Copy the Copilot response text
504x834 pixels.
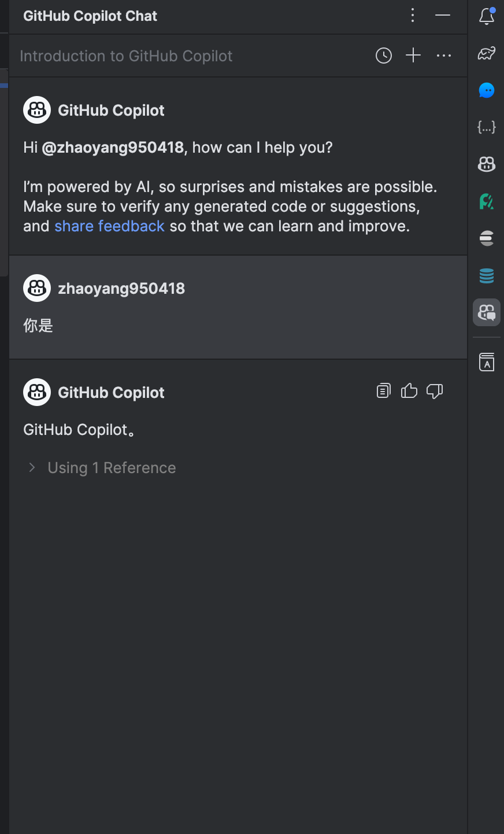tap(384, 391)
